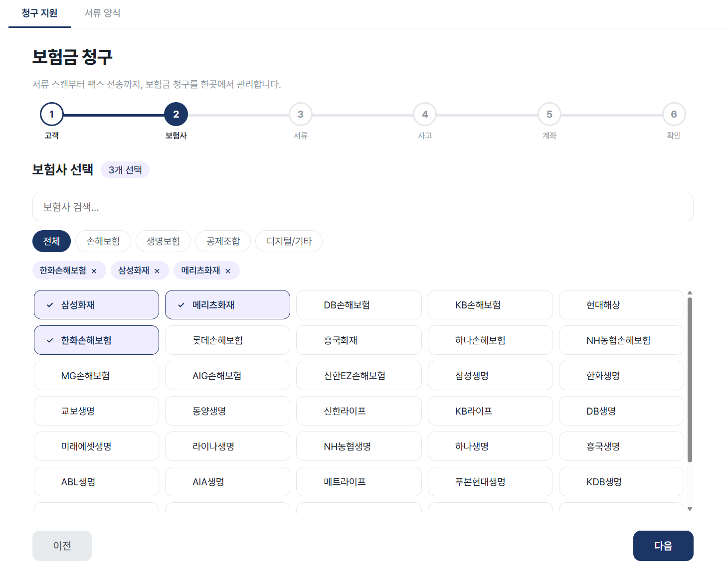Select the 동양생명 insurer card
The width and height of the screenshot is (728, 571).
pos(227,411)
